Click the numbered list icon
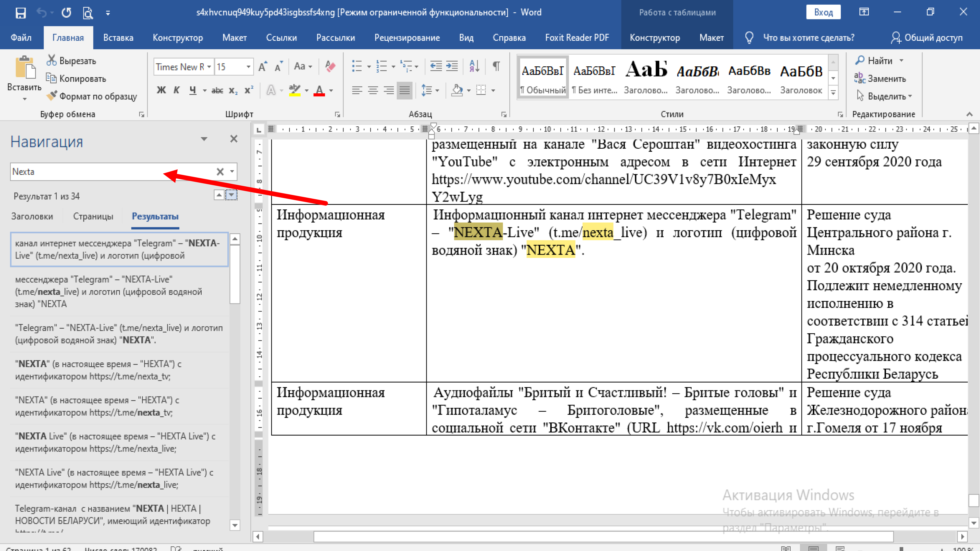 pyautogui.click(x=381, y=67)
